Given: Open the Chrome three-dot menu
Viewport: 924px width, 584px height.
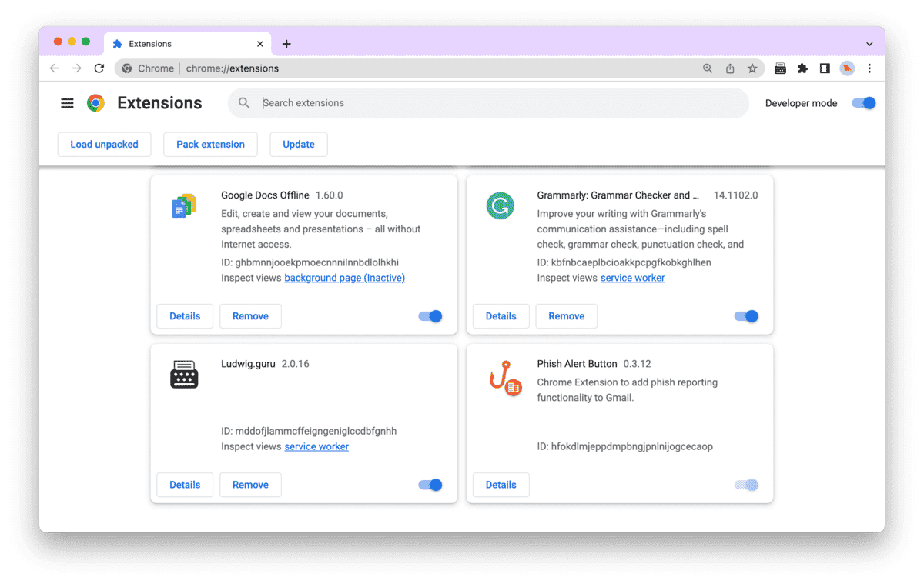Looking at the screenshot, I should click(x=869, y=68).
